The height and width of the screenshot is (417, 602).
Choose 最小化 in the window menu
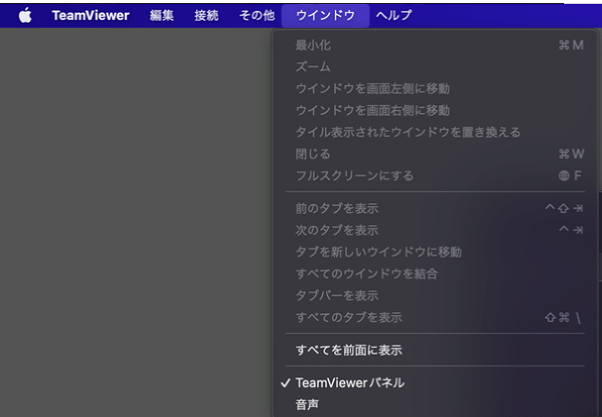pos(436,45)
